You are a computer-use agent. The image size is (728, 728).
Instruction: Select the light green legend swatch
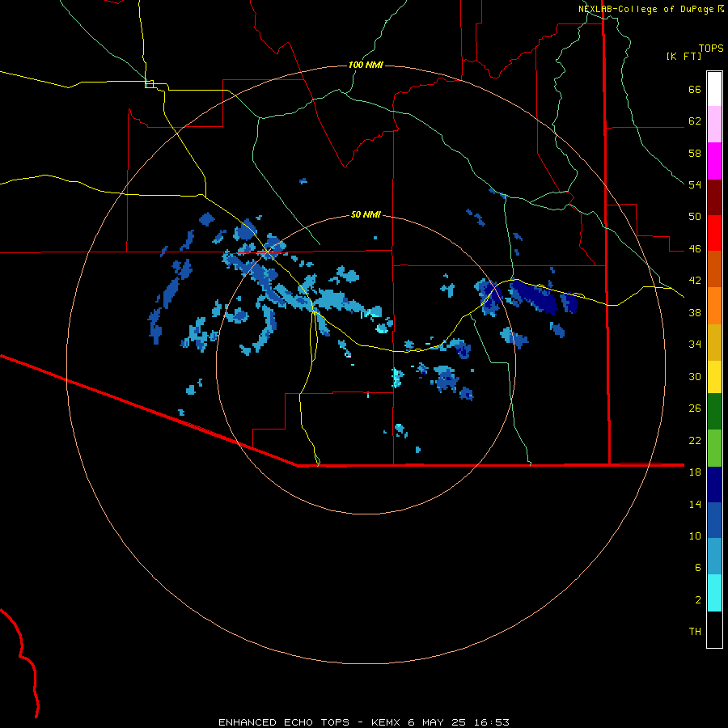pos(714,448)
